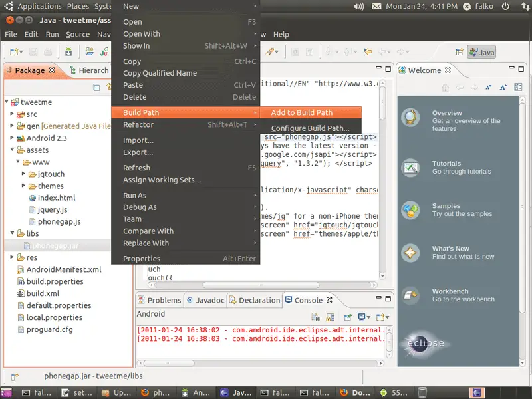Select Refactor in the context menu
532x399 pixels.
(186, 124)
